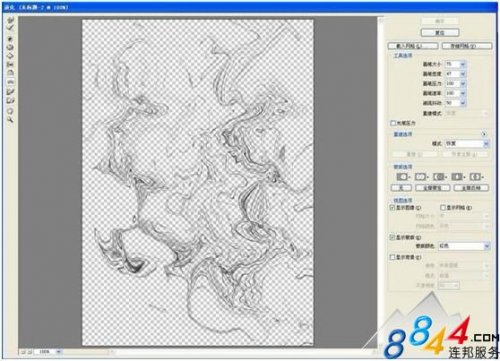Screen dimensions: 500x361
Task: Click the Invert All button
Action: click(x=471, y=188)
